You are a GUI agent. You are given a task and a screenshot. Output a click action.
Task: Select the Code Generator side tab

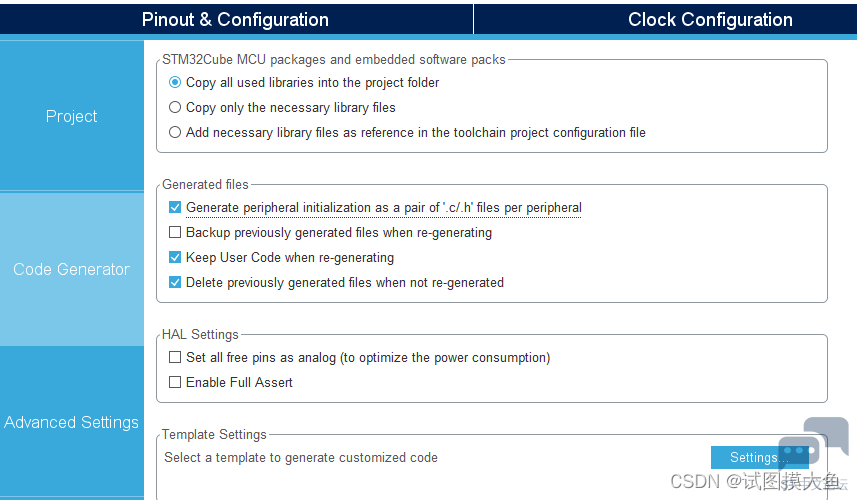[72, 269]
